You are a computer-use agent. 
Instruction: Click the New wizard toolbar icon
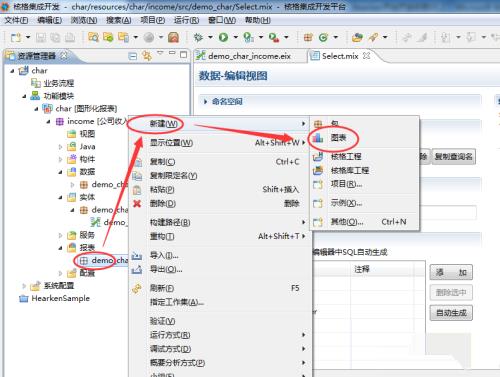[x=16, y=37]
